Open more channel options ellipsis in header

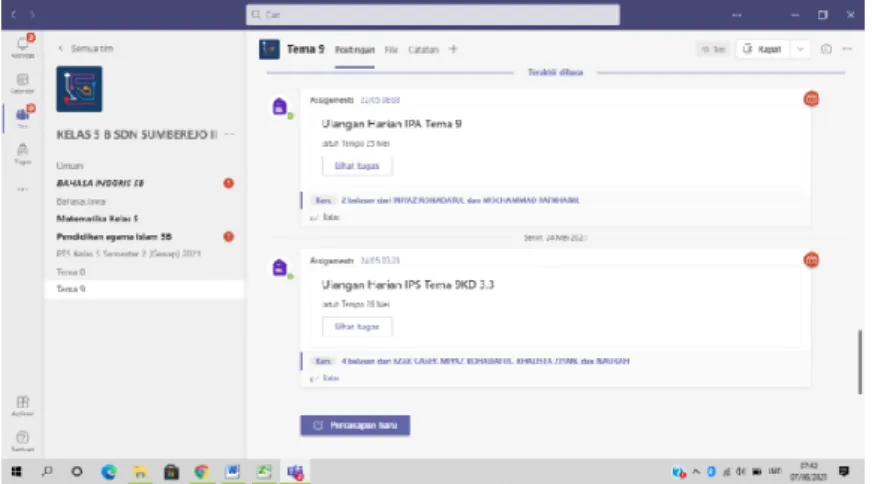pos(848,49)
